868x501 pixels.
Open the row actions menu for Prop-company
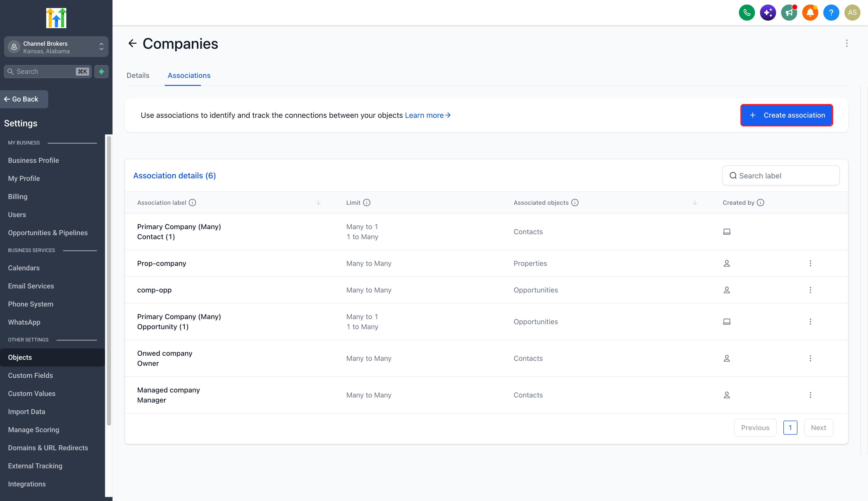(810, 263)
